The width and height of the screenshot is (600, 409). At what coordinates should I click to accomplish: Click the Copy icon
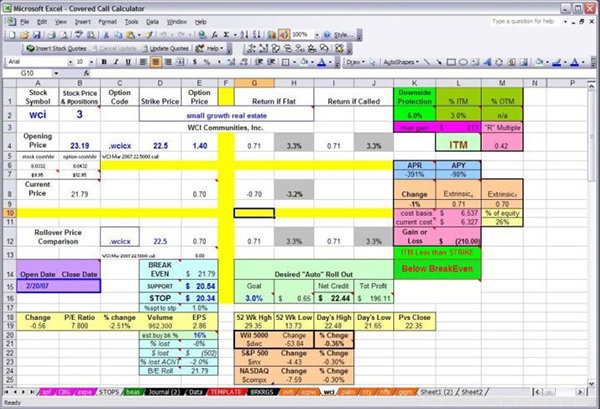118,35
